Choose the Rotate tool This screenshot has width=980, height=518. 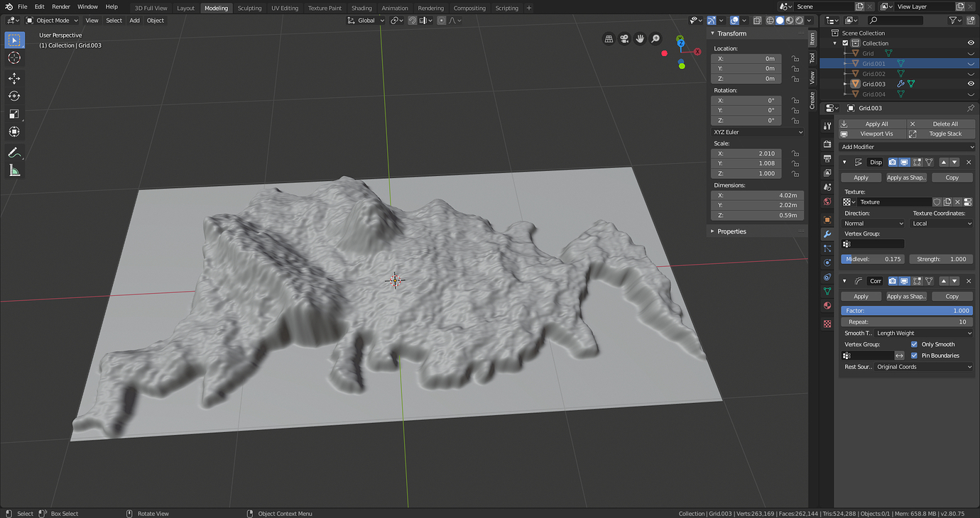pyautogui.click(x=14, y=96)
